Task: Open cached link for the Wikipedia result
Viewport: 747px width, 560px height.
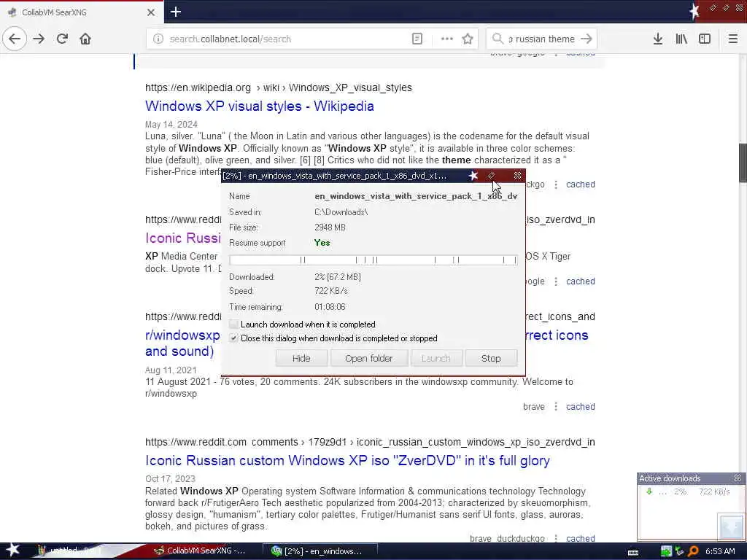Action: point(580,184)
